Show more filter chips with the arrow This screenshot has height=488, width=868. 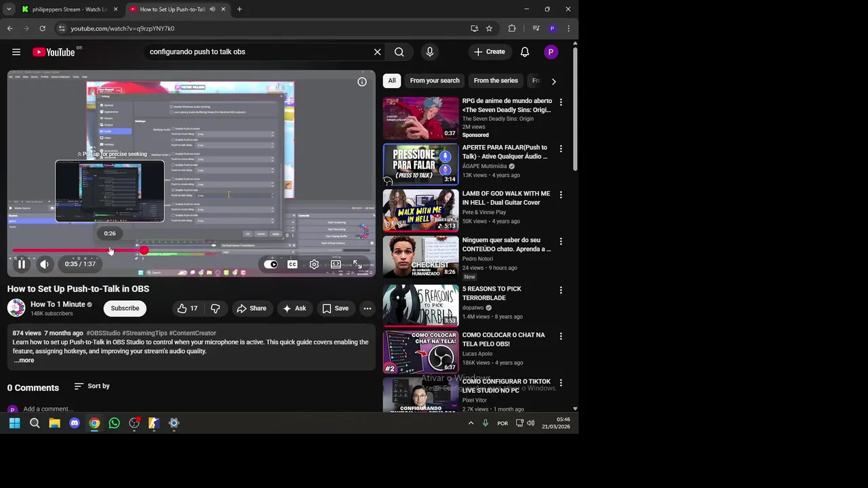coord(553,81)
